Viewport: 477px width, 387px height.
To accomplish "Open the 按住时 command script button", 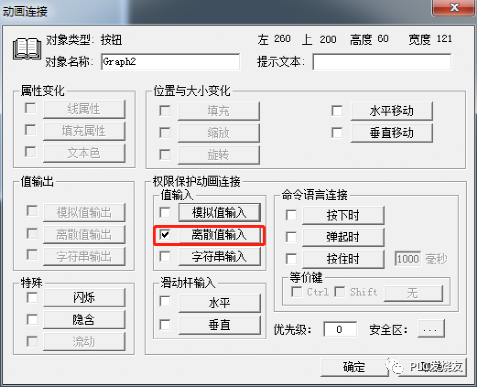I will [343, 259].
